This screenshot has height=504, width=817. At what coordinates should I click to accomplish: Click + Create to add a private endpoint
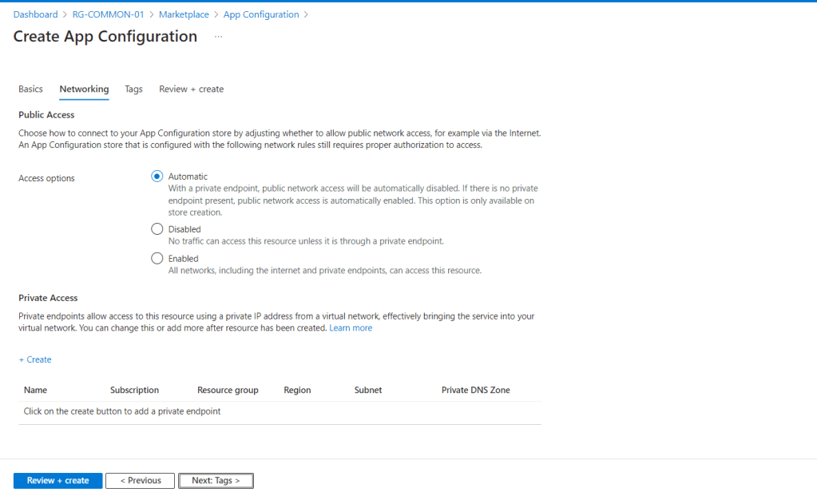[34, 359]
